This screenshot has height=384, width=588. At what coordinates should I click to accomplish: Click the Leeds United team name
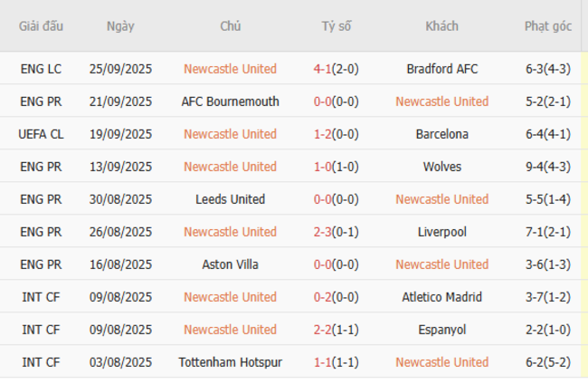[x=230, y=199]
